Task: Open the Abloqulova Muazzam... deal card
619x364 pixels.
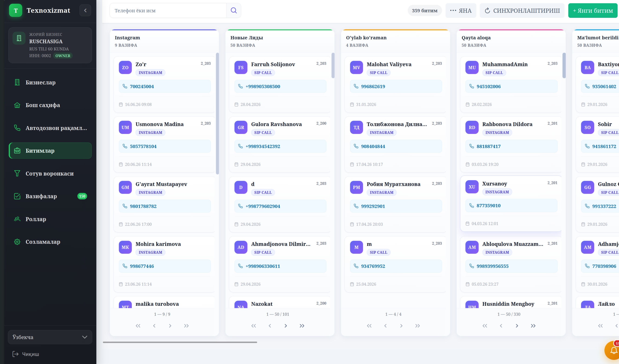Action: [x=511, y=264]
